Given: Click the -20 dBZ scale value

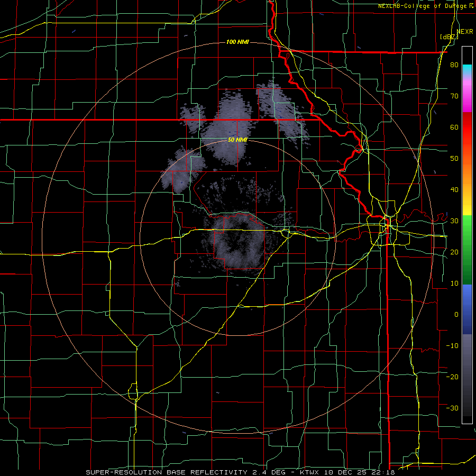Looking at the screenshot, I should pyautogui.click(x=452, y=377).
